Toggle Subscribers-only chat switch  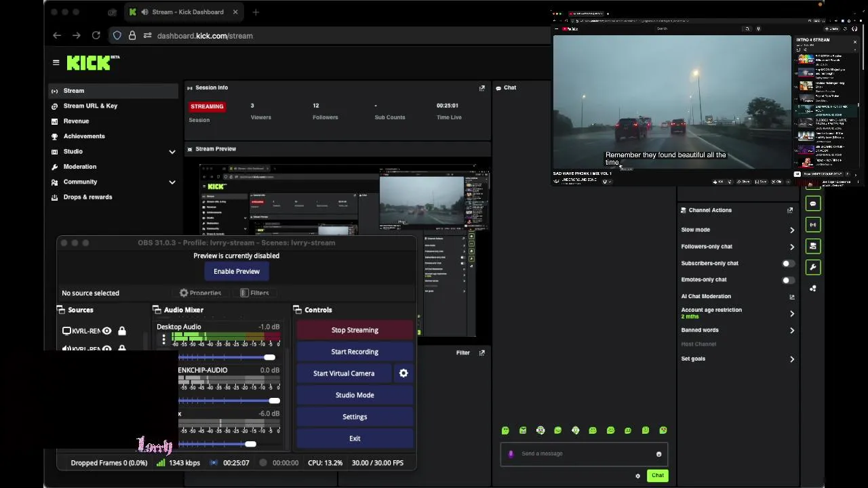[788, 263]
